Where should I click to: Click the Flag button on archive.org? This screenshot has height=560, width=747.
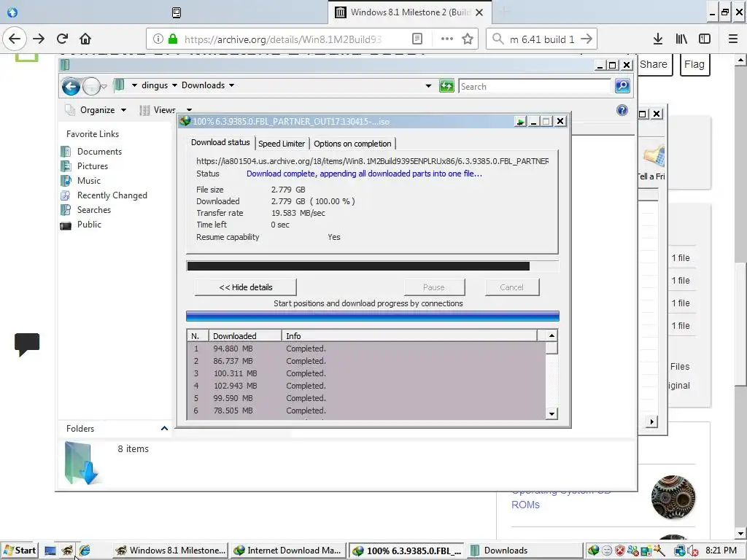click(x=694, y=64)
